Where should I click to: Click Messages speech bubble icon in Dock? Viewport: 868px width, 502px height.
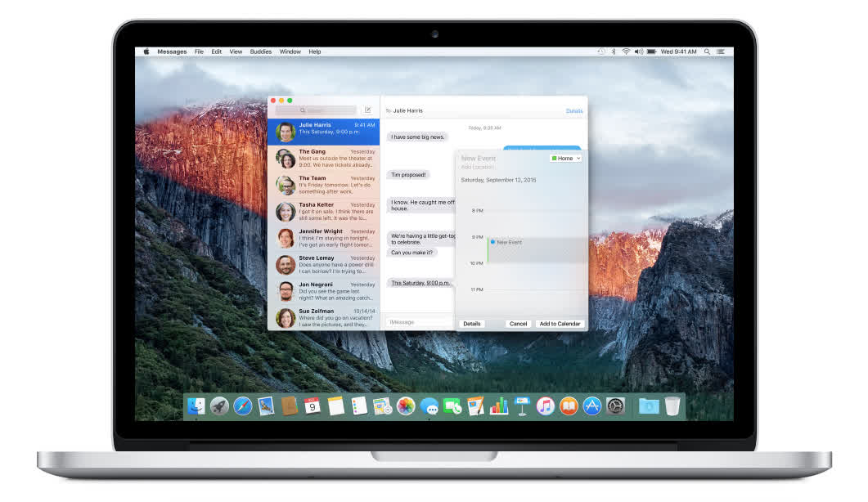[x=429, y=407]
